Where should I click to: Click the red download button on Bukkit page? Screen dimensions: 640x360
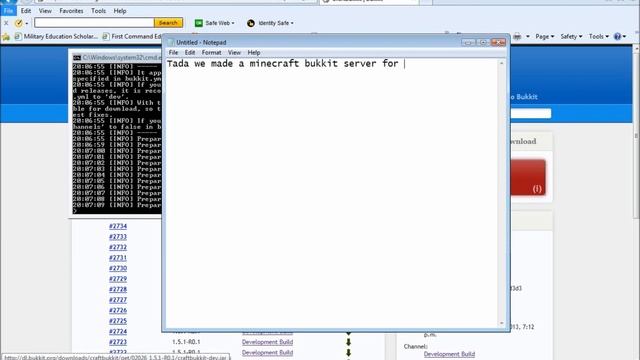(x=528, y=177)
